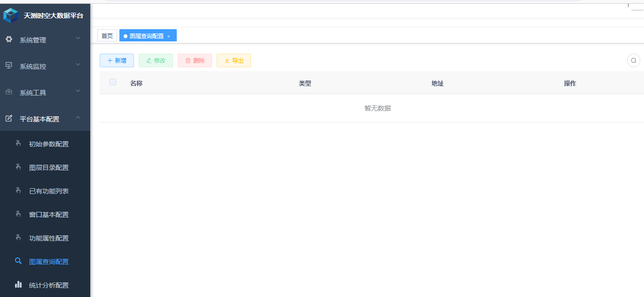The width and height of the screenshot is (644, 297).
Task: Collapse the 平台基本配置 menu chevron
Action: 78,118
